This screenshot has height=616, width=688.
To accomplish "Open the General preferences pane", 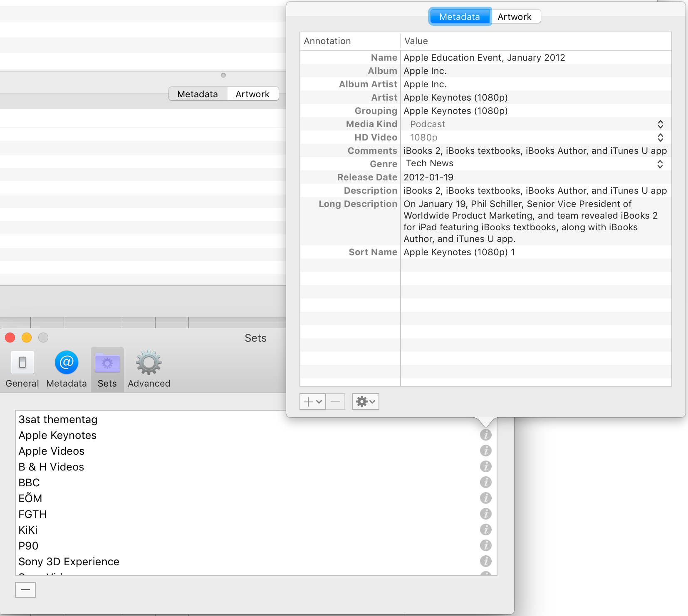I will tap(22, 370).
